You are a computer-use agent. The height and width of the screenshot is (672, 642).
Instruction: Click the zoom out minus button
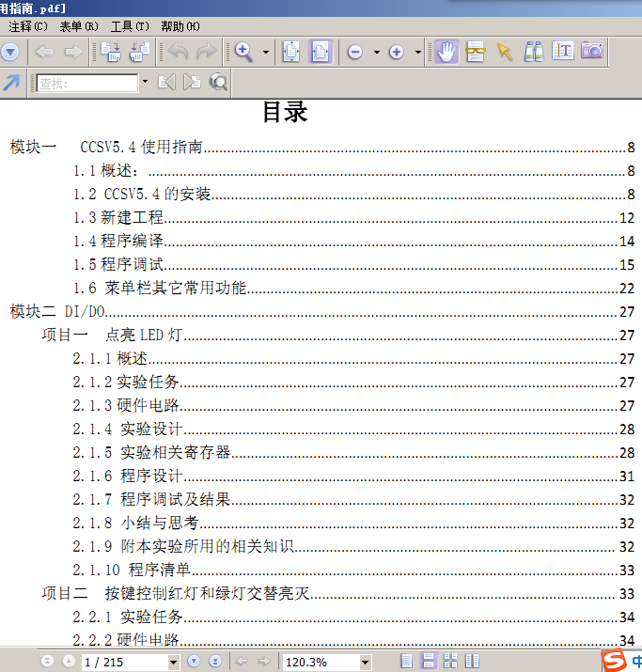pyautogui.click(x=355, y=53)
